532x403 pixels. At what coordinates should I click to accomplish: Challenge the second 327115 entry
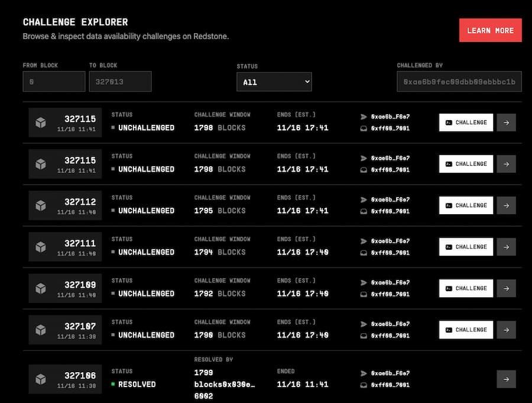(466, 164)
